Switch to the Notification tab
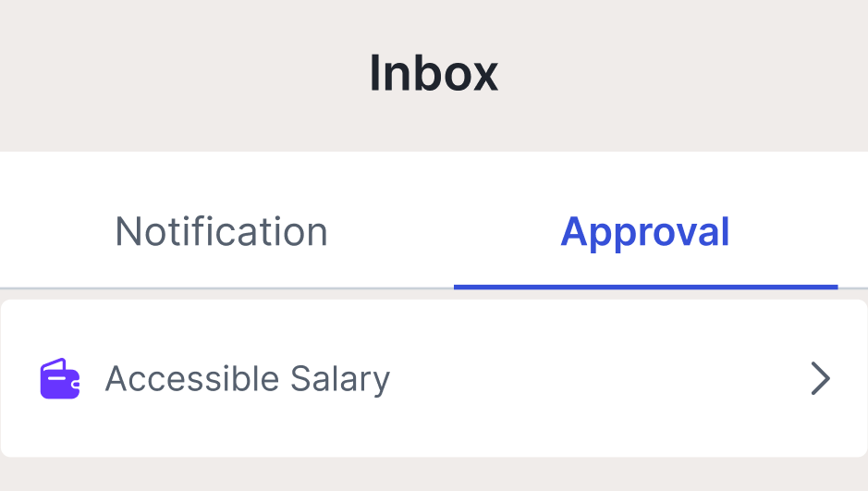This screenshot has height=491, width=868. 221,231
